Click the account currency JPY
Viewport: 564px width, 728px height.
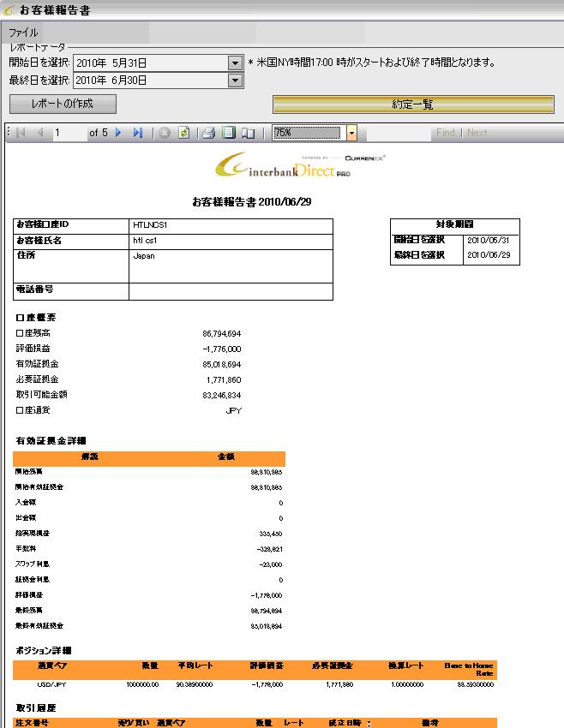(x=233, y=410)
